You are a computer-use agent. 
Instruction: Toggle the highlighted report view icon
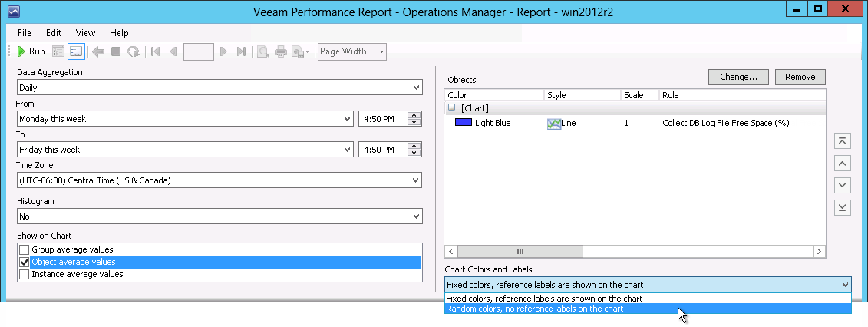76,51
